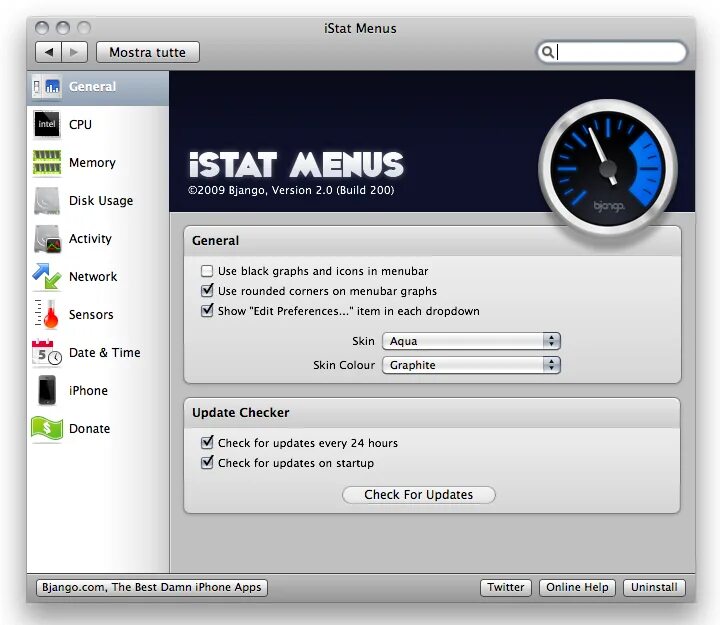Click the Network blue and green arrows icon
720x625 pixels.
(x=47, y=276)
